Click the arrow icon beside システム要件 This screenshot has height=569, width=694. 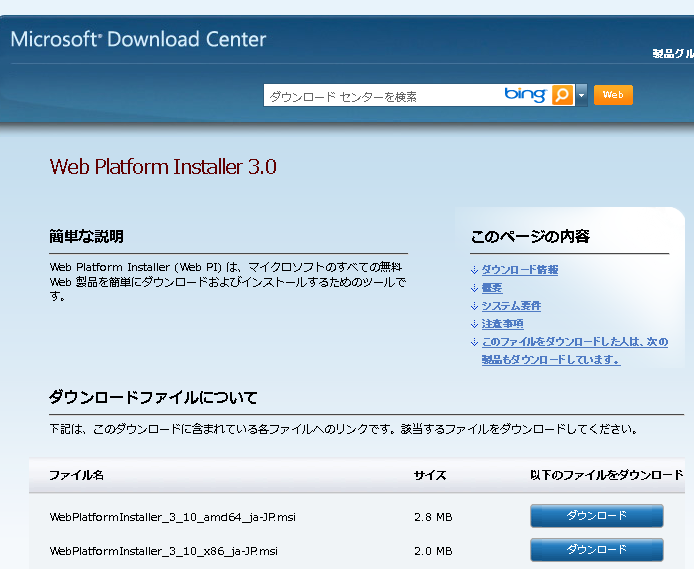(474, 306)
